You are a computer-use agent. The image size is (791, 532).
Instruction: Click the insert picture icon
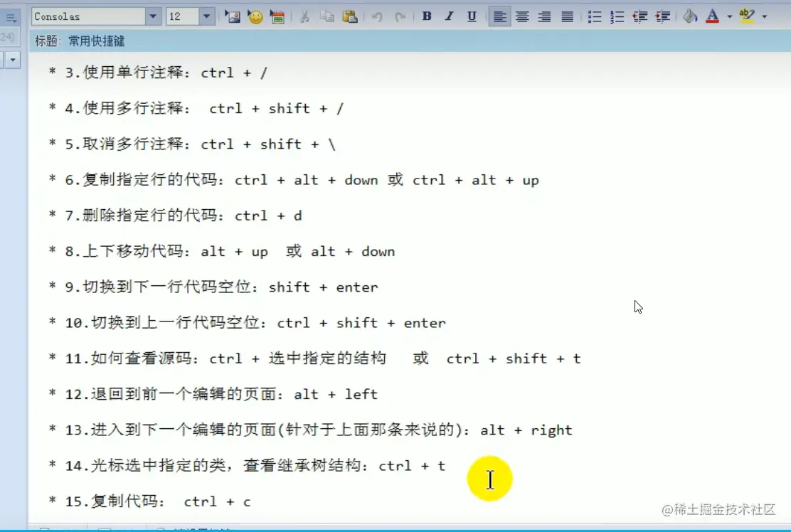232,16
